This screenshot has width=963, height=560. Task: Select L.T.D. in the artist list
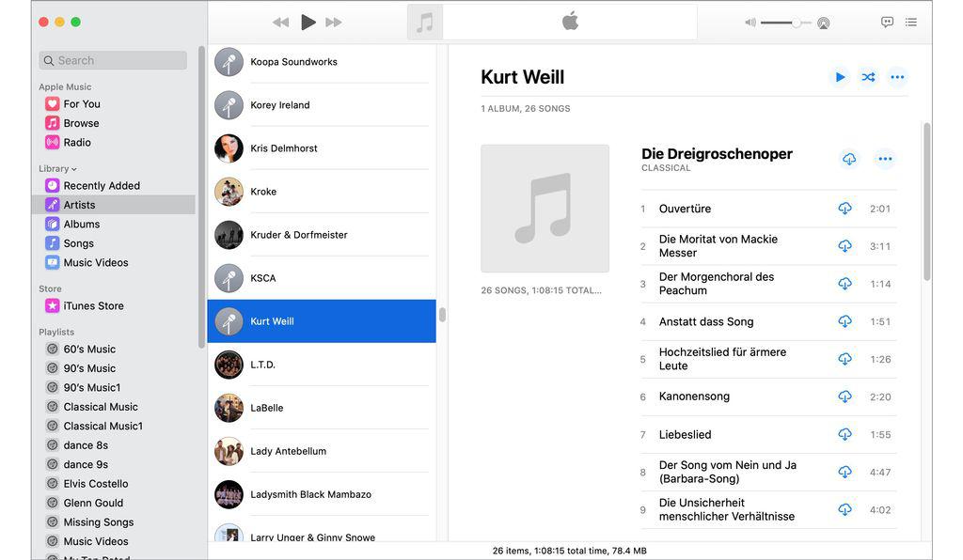click(322, 365)
